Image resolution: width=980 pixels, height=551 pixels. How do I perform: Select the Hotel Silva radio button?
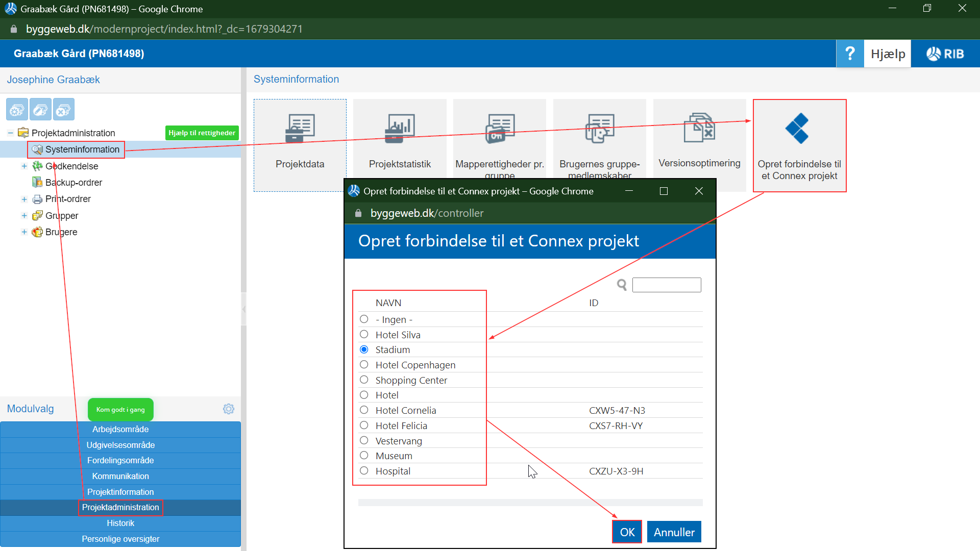coord(364,335)
